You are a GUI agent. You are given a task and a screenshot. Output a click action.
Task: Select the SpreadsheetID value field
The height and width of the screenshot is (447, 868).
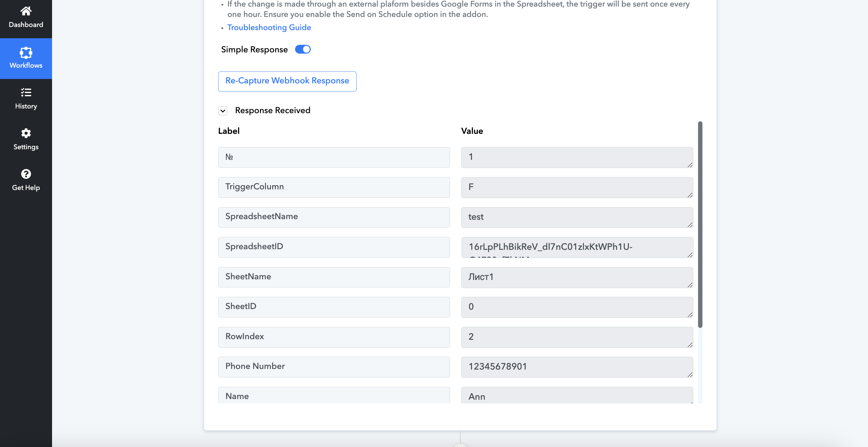click(577, 247)
